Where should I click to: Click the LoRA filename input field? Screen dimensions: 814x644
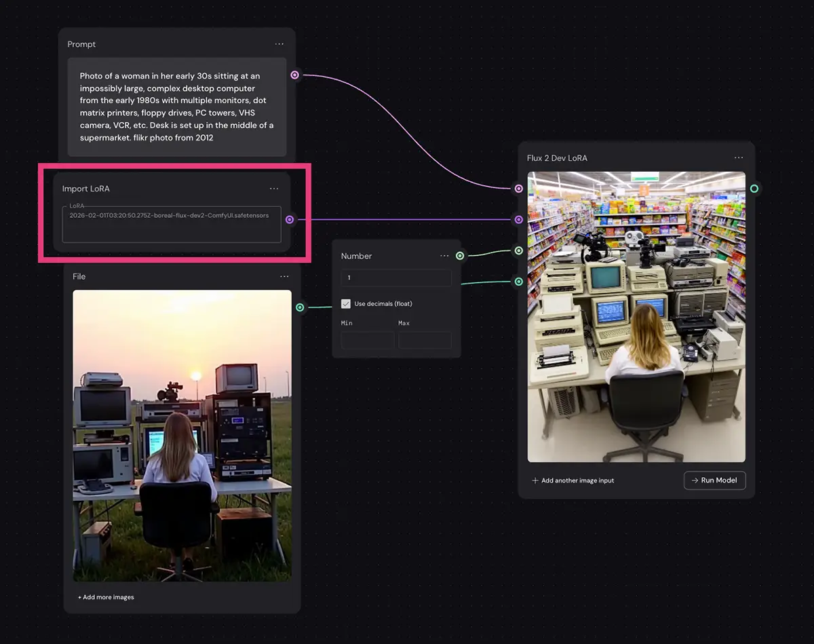tap(172, 224)
